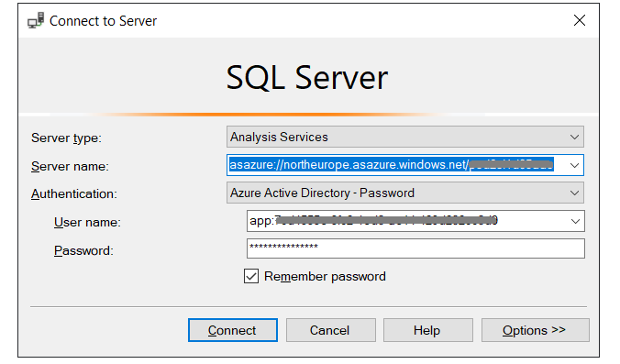Click the Authentication label
This screenshot has height=364, width=620.
[x=74, y=194]
